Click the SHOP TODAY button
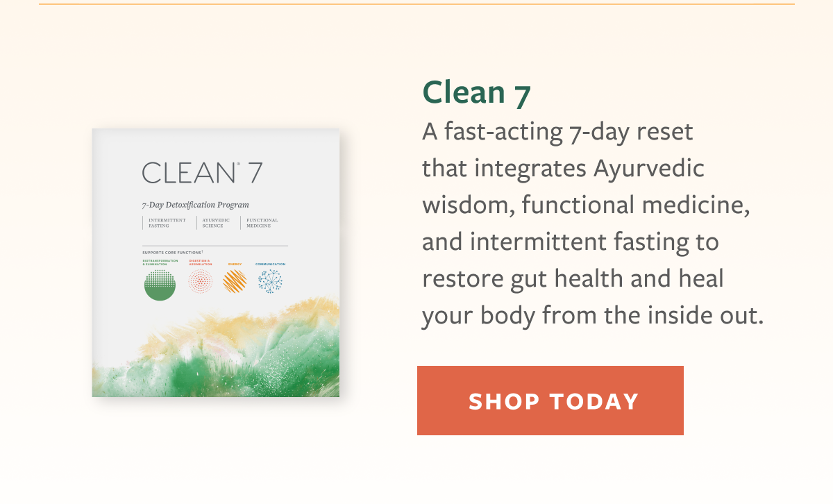833x504 pixels. (x=550, y=401)
